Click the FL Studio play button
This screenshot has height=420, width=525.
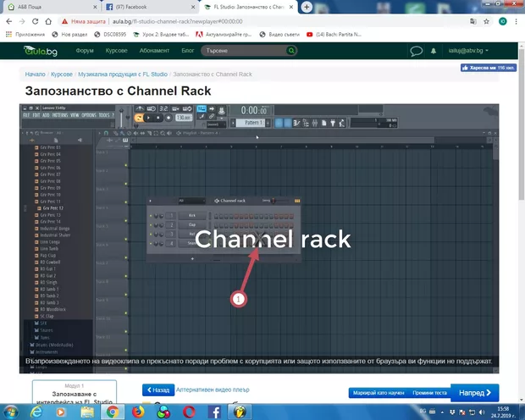148,118
